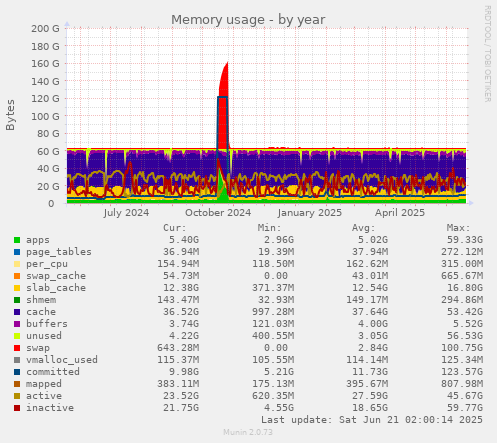Select the 'cache' legend label
497x443 pixels.
pyautogui.click(x=41, y=312)
